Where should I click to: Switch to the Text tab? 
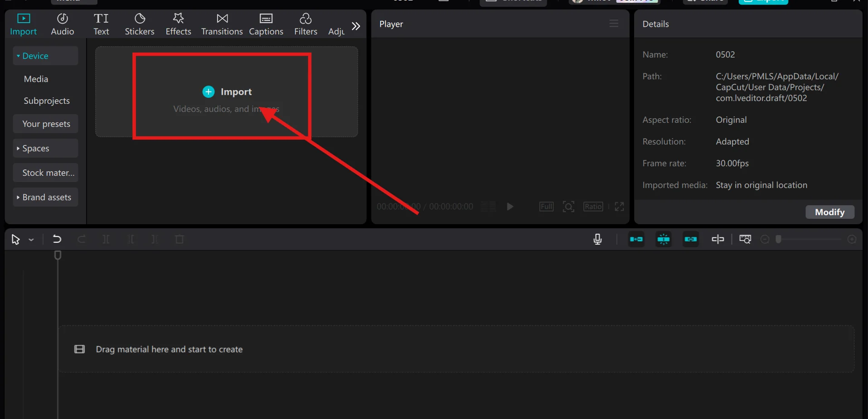tap(101, 24)
